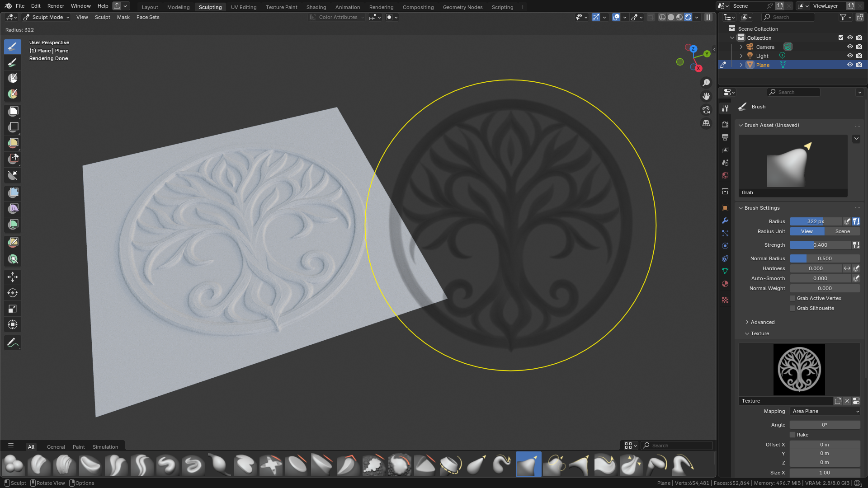Click the Zoom viewport magnifier icon
868x488 pixels.
click(706, 83)
